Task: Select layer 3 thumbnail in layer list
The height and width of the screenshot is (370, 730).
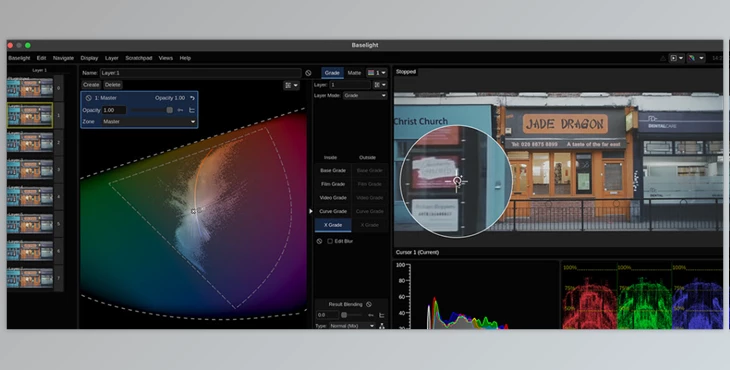Action: point(30,169)
